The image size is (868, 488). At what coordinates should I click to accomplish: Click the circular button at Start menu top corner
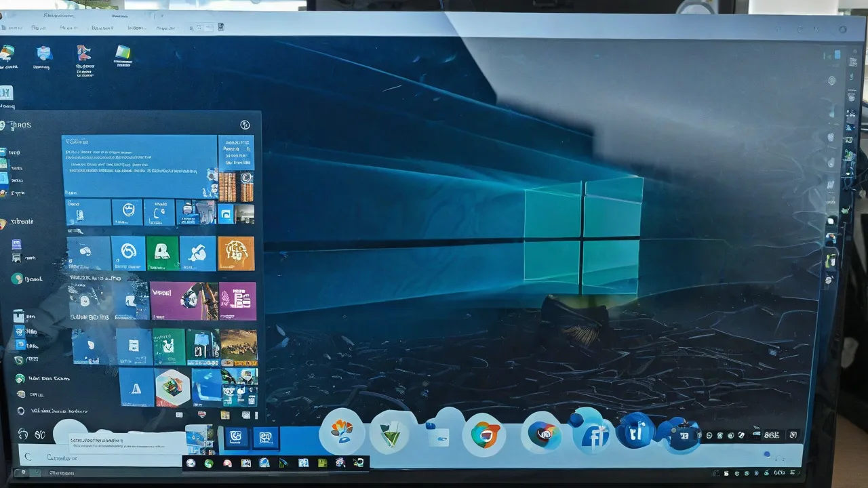245,125
